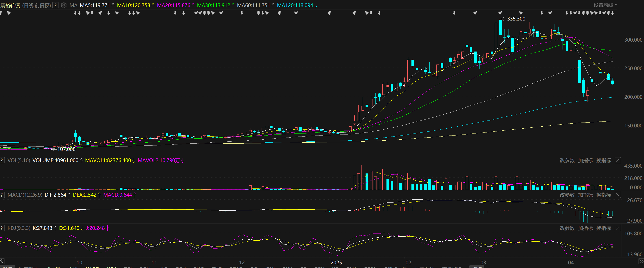
Task: Click 加指标 in the VOL panel
Action: 585,160
